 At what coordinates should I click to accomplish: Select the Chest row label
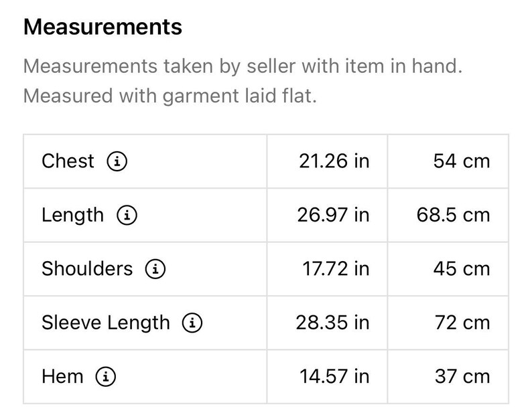tap(68, 161)
